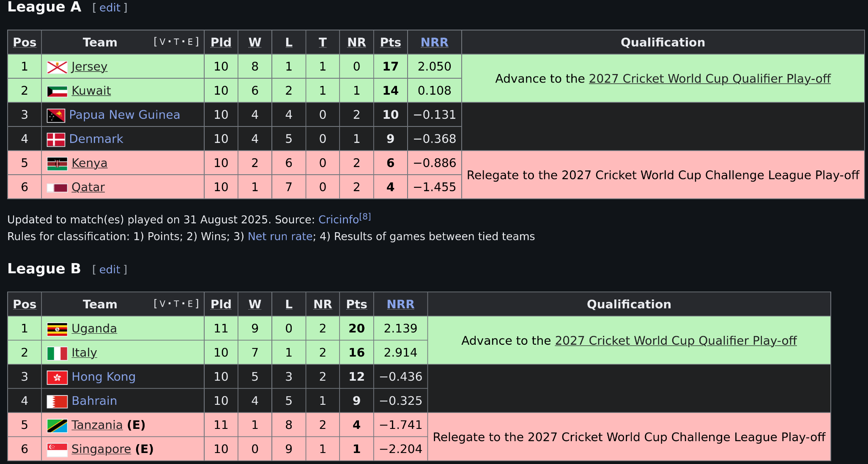Open the League B edit link
The image size is (868, 464).
110,269
